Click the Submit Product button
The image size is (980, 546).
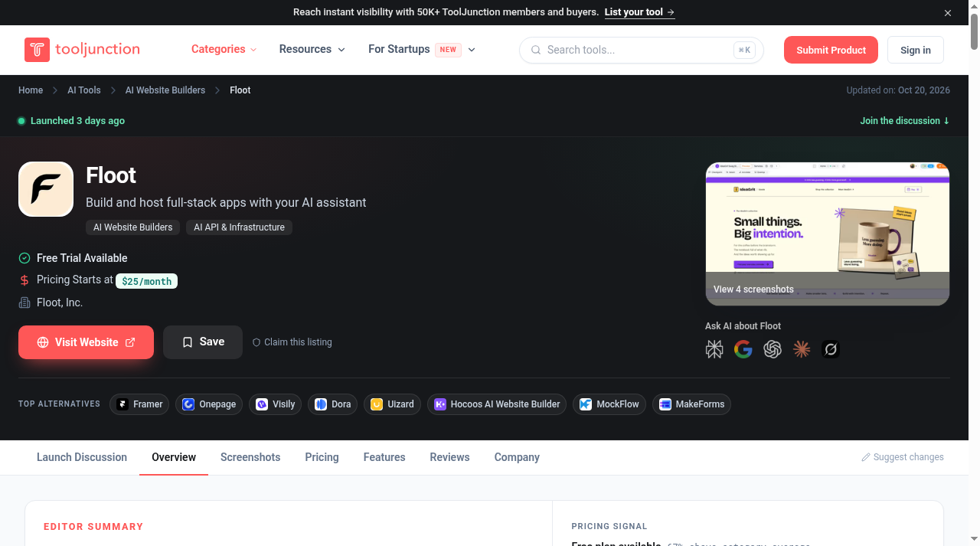pyautogui.click(x=831, y=50)
